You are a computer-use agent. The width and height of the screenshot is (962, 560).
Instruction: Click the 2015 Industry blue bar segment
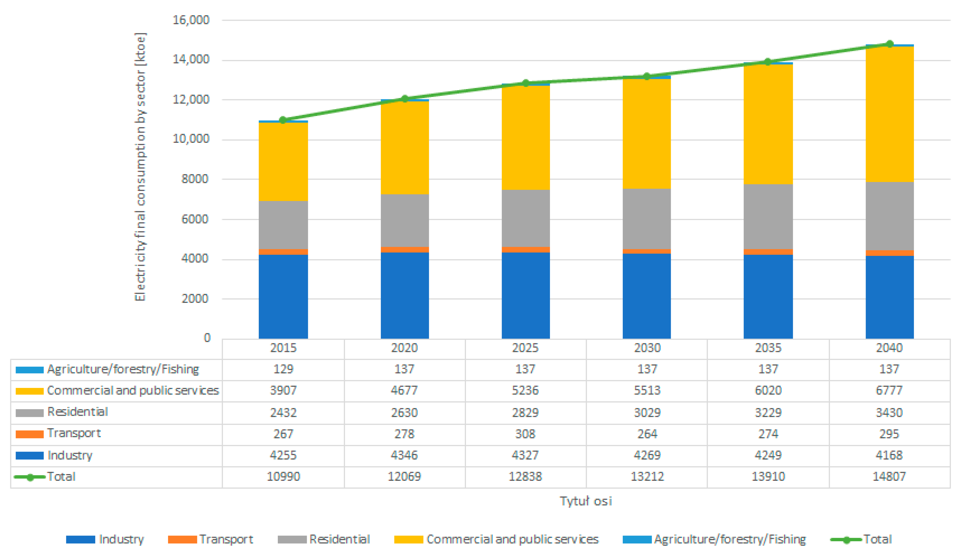(x=283, y=296)
